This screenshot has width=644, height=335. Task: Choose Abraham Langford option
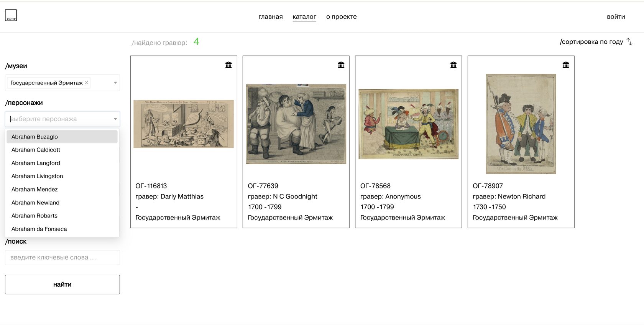(x=62, y=163)
